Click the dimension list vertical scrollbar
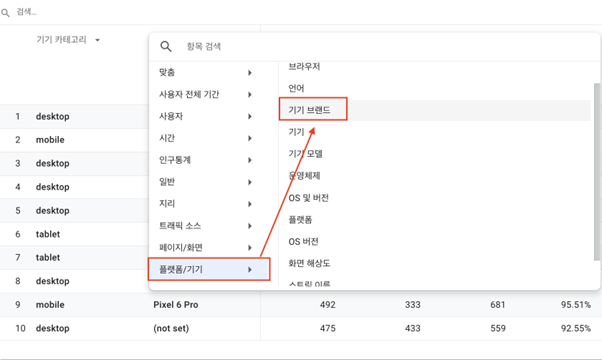This screenshot has width=602, height=360. [597, 172]
